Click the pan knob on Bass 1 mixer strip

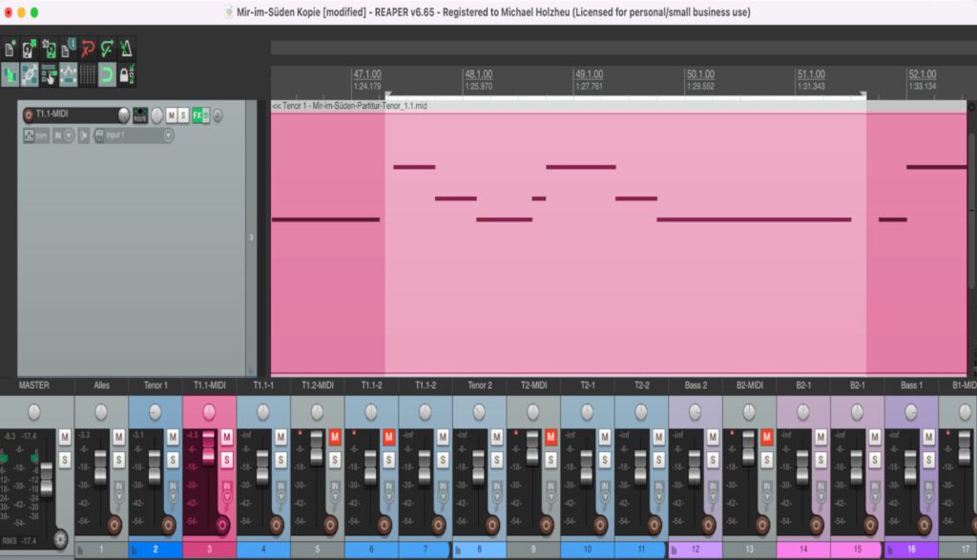click(911, 412)
